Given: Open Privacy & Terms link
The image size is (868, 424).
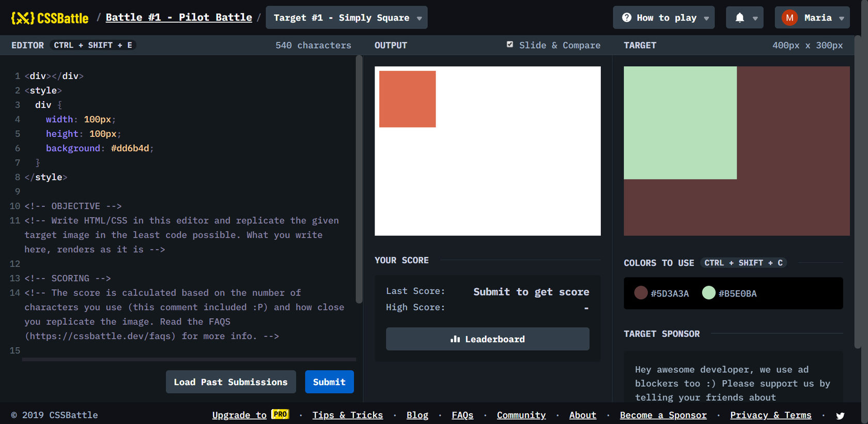Looking at the screenshot, I should (771, 415).
